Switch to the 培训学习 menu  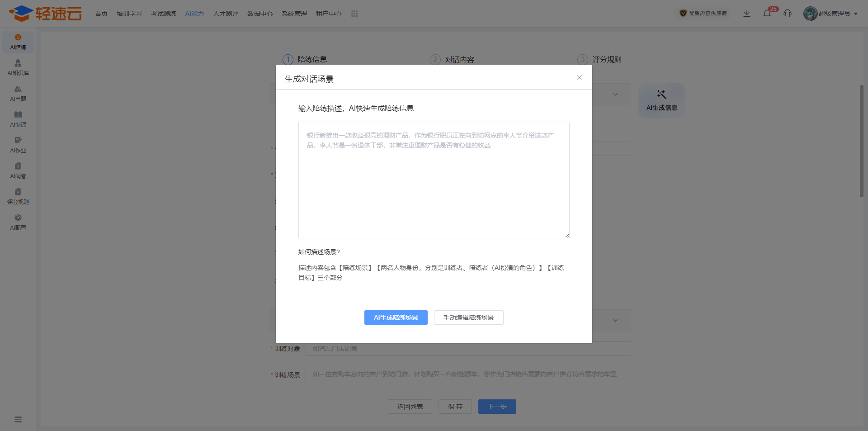(129, 14)
